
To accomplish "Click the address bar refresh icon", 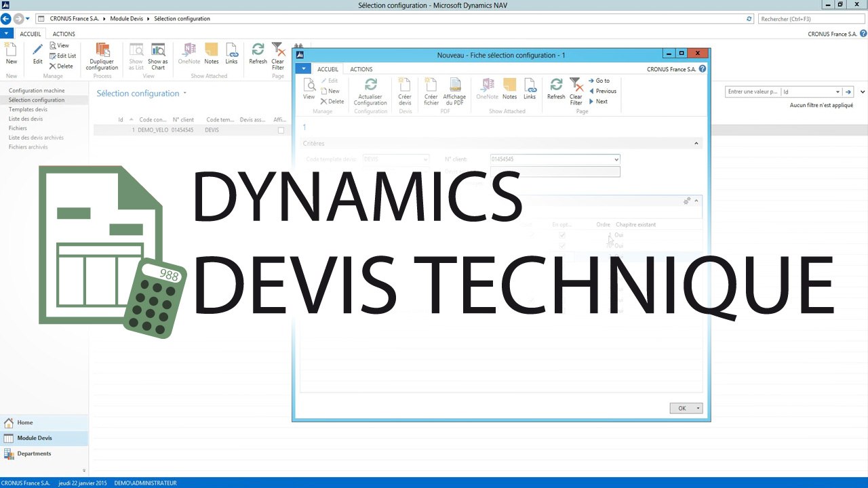I will 749,19.
